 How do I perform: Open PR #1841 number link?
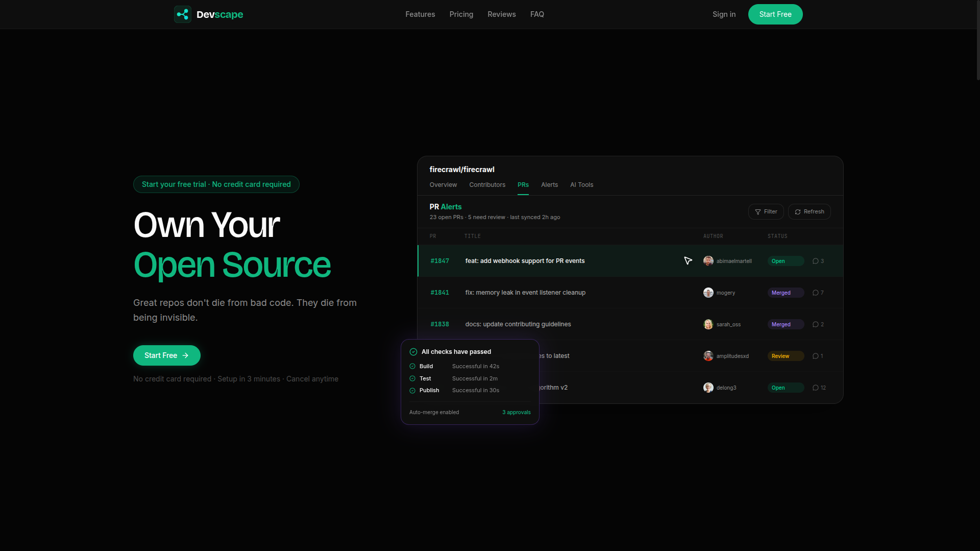click(439, 293)
